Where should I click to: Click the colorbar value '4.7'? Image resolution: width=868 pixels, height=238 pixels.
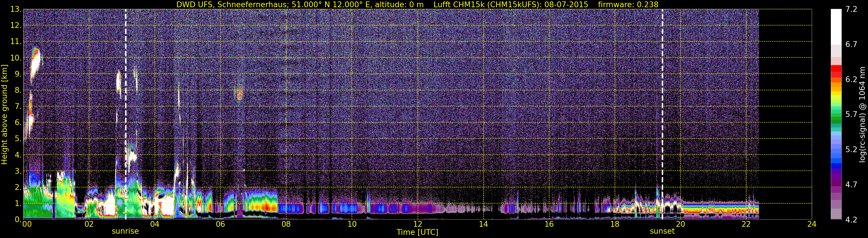coord(851,184)
